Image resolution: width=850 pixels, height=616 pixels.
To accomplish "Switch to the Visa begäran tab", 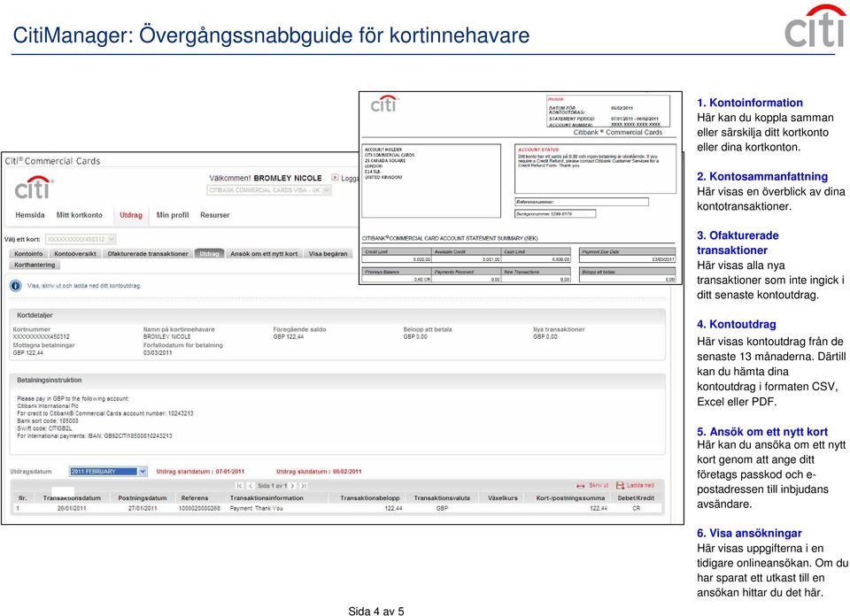I will click(x=328, y=253).
